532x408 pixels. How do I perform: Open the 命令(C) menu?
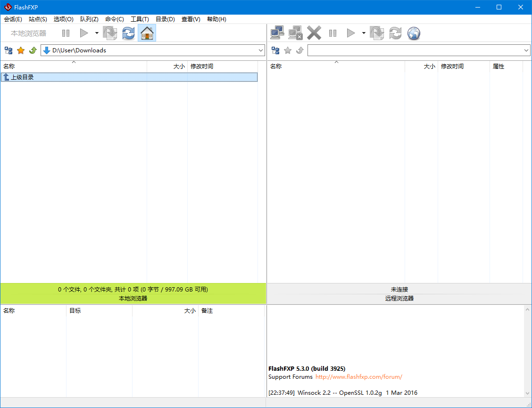tap(114, 19)
